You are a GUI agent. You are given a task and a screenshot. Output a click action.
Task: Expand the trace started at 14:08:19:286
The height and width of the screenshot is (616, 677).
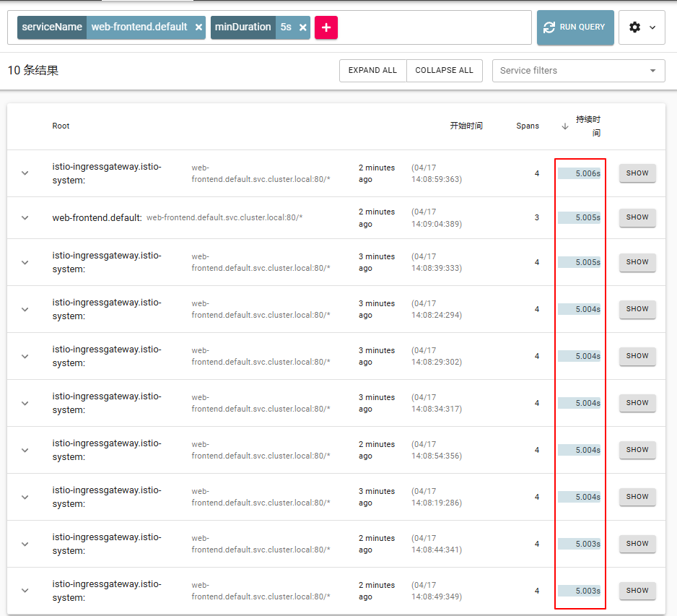25,498
